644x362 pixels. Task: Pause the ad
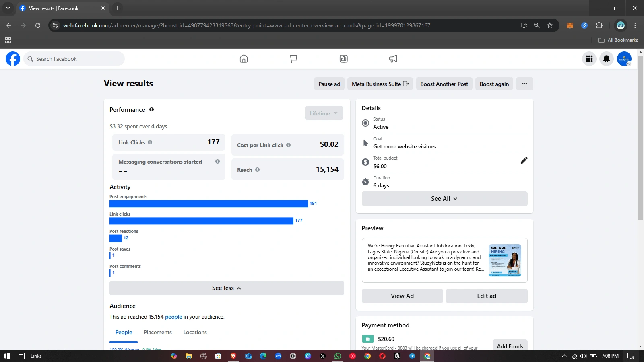pos(329,84)
